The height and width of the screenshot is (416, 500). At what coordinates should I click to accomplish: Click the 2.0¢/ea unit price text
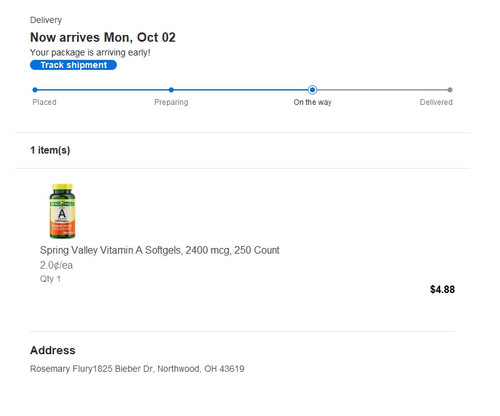click(56, 265)
